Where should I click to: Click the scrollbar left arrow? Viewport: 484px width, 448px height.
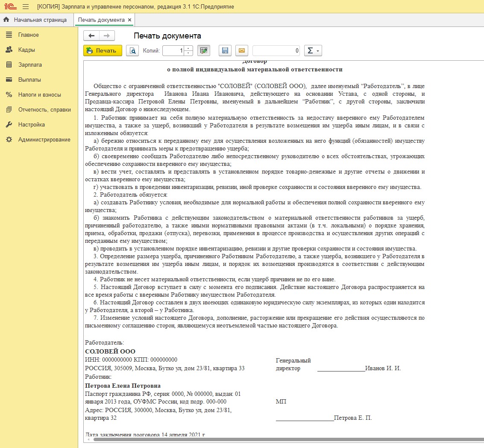click(88, 439)
